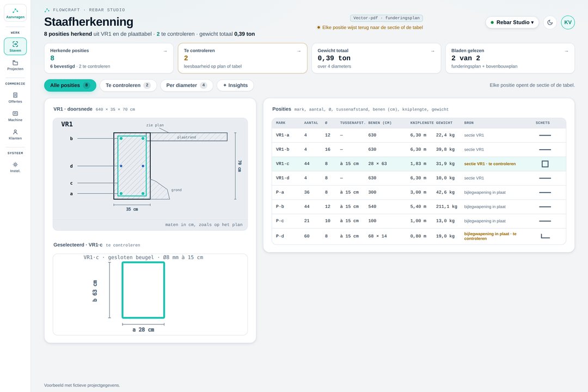
Task: Click the Tussenafst. column header
Action: pyautogui.click(x=352, y=123)
